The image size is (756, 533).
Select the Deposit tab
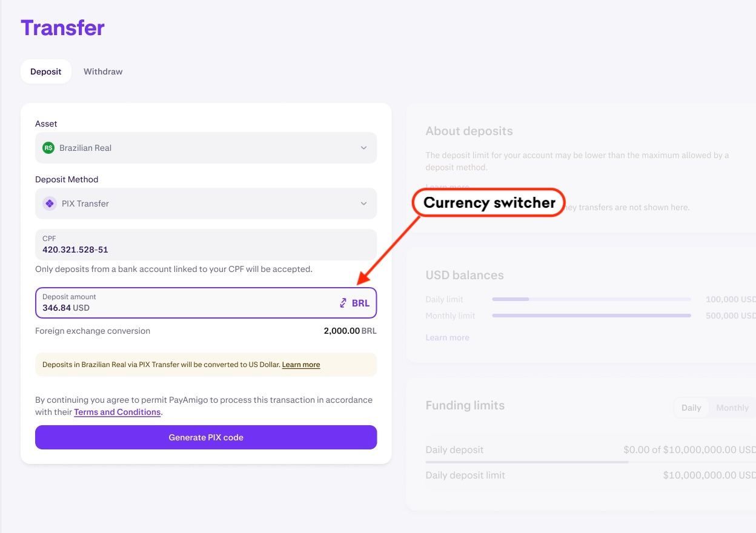point(45,71)
